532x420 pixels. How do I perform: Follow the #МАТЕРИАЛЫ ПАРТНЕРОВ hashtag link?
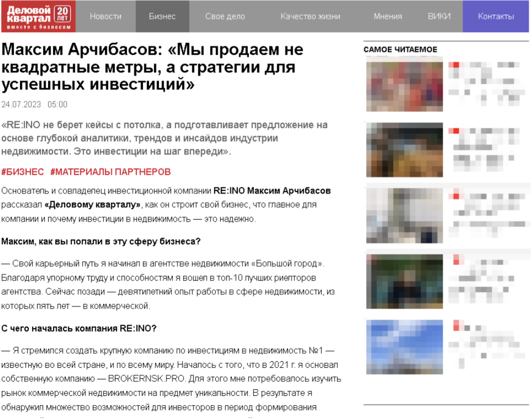point(110,172)
